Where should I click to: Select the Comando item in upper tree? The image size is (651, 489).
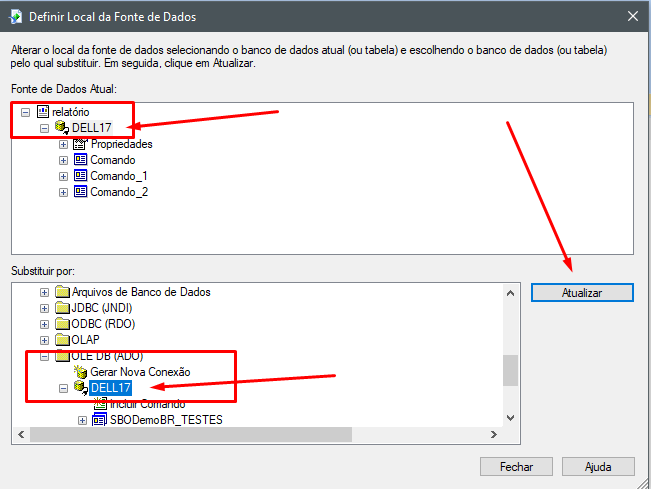[112, 160]
